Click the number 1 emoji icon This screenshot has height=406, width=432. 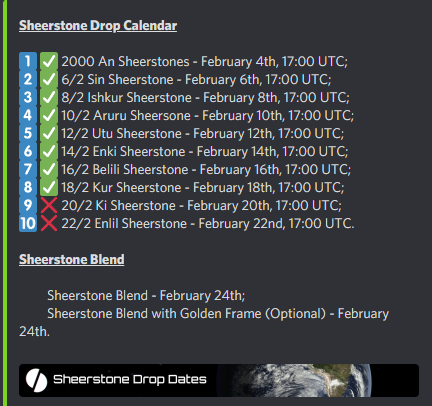coord(28,61)
